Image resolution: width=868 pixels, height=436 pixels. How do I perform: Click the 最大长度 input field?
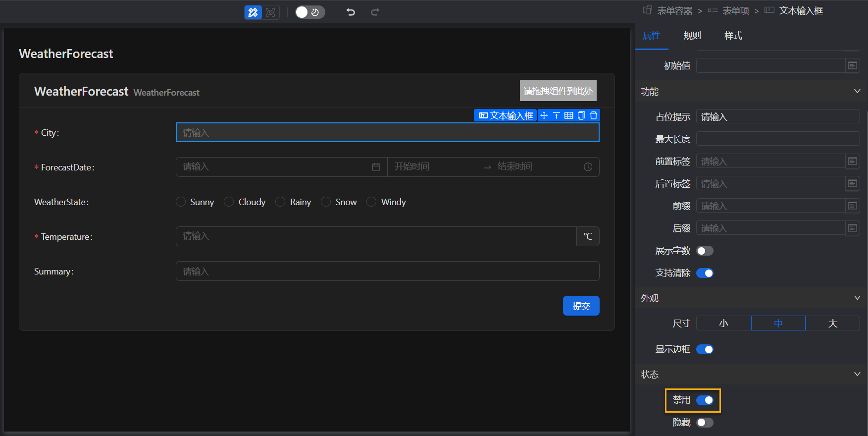[778, 139]
